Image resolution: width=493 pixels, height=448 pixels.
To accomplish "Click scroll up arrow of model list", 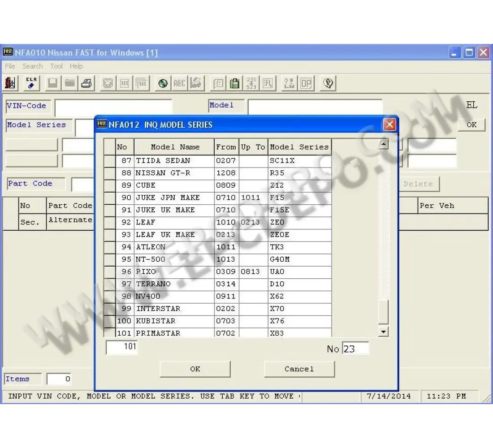I will (383, 144).
